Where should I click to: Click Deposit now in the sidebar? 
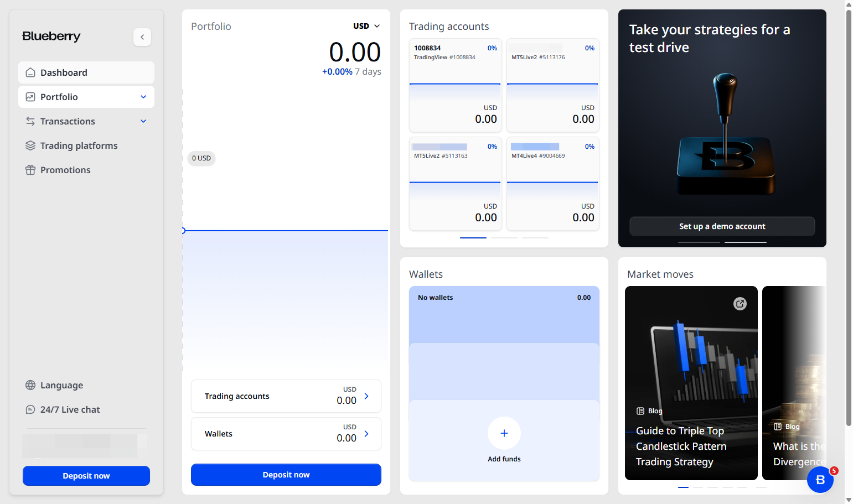(86, 476)
